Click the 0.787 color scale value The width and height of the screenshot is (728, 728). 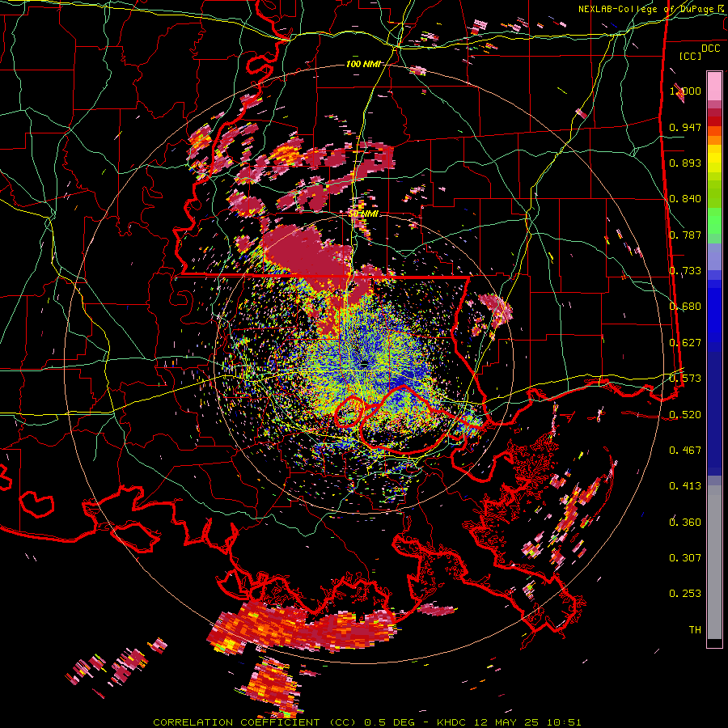pyautogui.click(x=685, y=235)
